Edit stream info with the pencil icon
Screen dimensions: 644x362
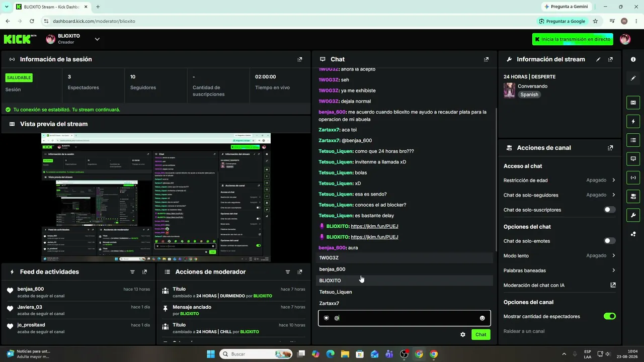coord(598,59)
